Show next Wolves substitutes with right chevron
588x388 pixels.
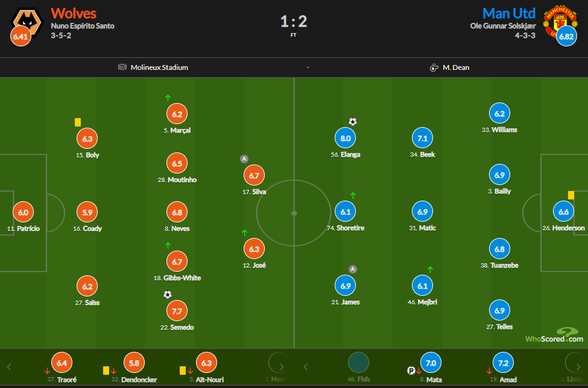point(282,367)
